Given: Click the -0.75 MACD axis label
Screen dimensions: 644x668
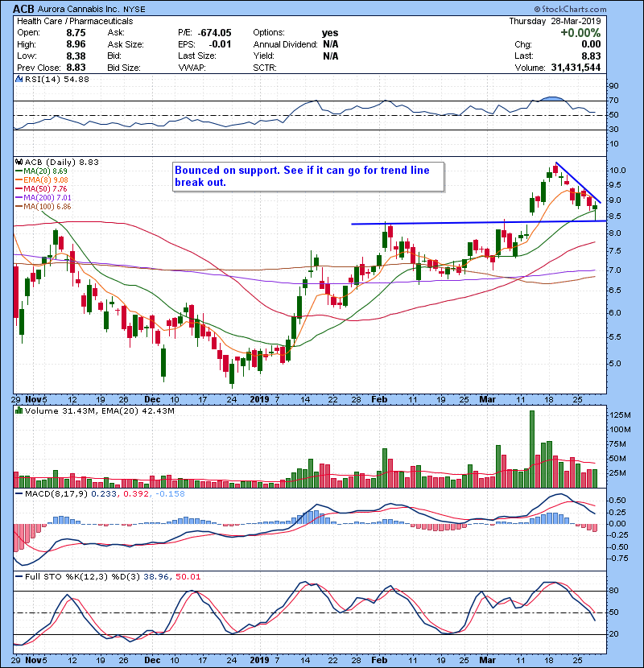Looking at the screenshot, I should point(617,559).
